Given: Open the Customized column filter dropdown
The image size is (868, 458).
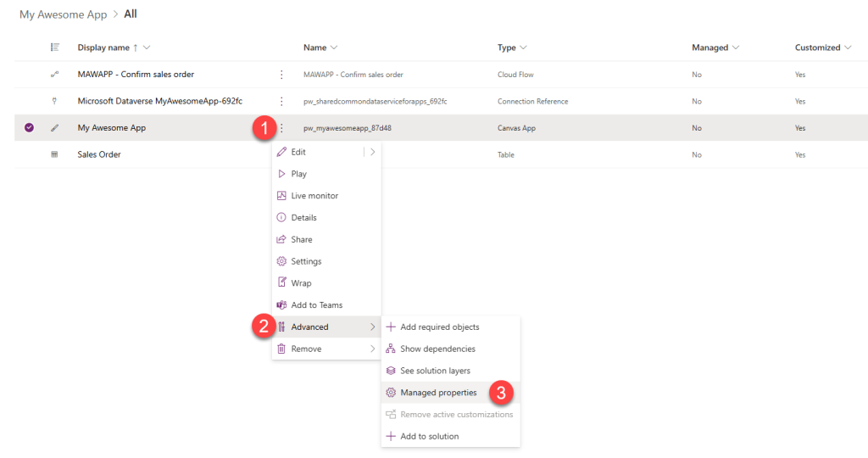Looking at the screenshot, I should tap(848, 47).
